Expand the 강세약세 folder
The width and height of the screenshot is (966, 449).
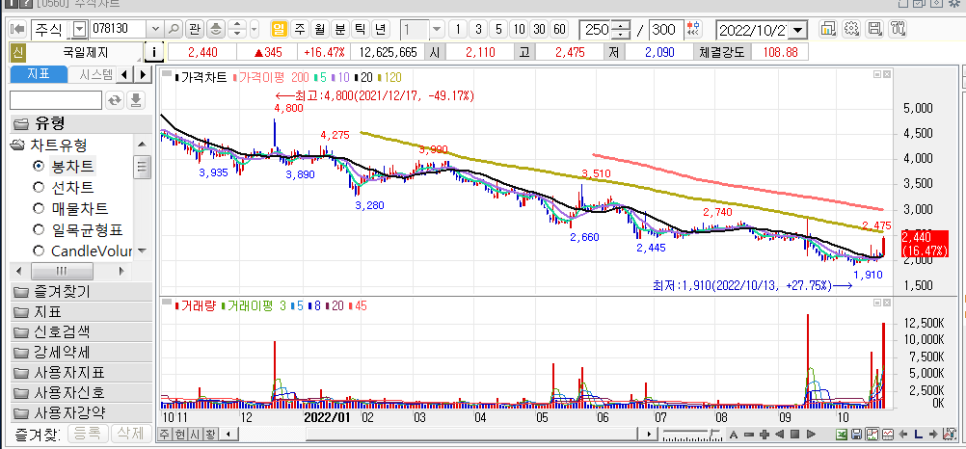click(81, 352)
